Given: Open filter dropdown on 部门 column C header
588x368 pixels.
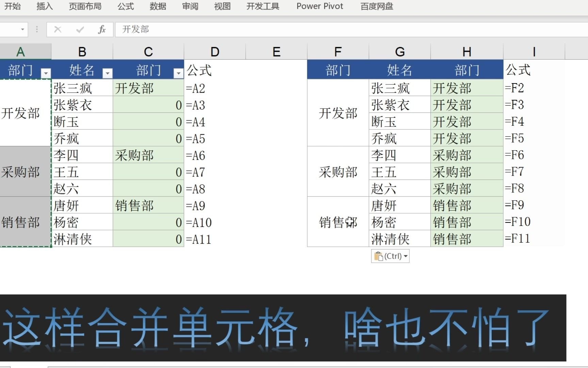Looking at the screenshot, I should 178,73.
